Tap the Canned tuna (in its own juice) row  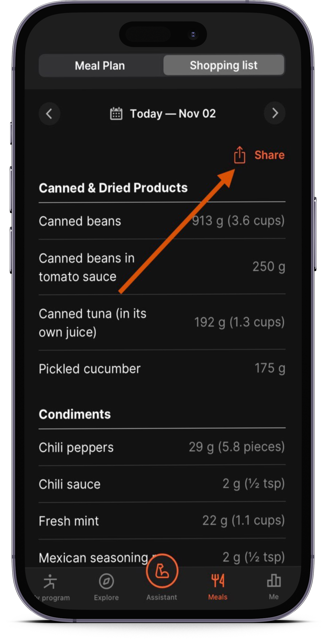162,323
